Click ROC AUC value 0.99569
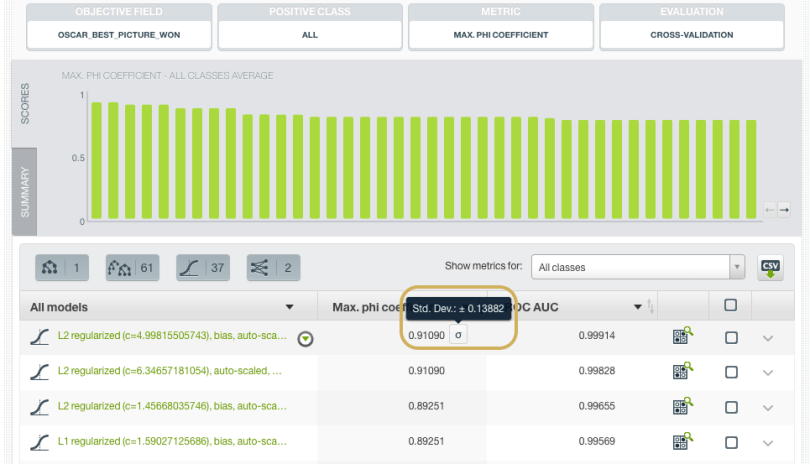The image size is (810, 464). click(597, 441)
